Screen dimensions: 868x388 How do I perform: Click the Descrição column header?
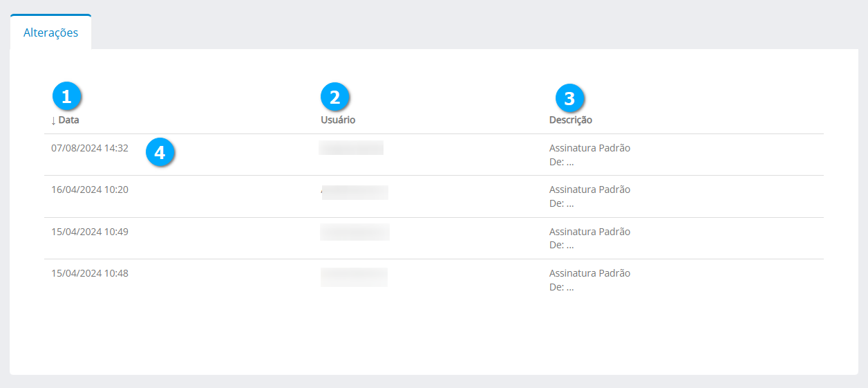tap(570, 120)
